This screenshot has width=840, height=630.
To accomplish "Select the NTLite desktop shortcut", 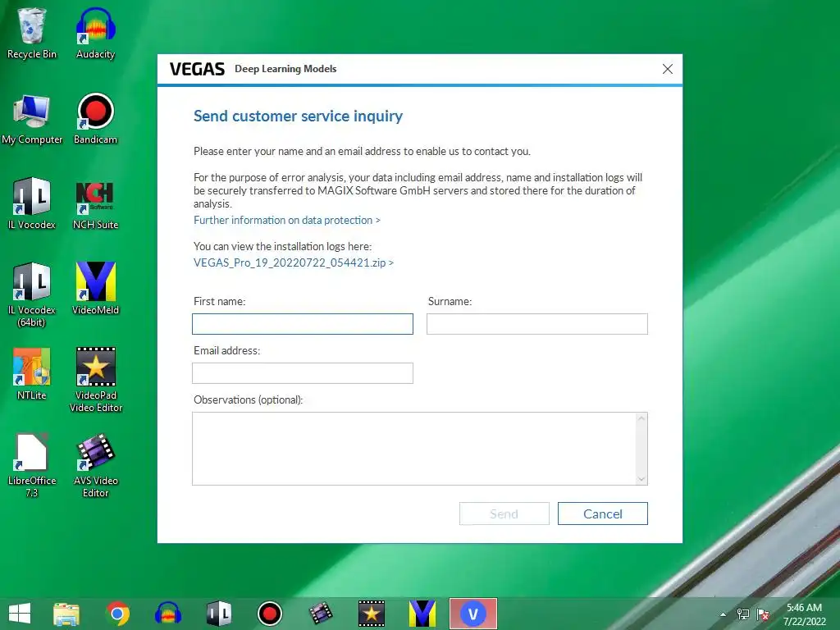I will click(x=32, y=374).
